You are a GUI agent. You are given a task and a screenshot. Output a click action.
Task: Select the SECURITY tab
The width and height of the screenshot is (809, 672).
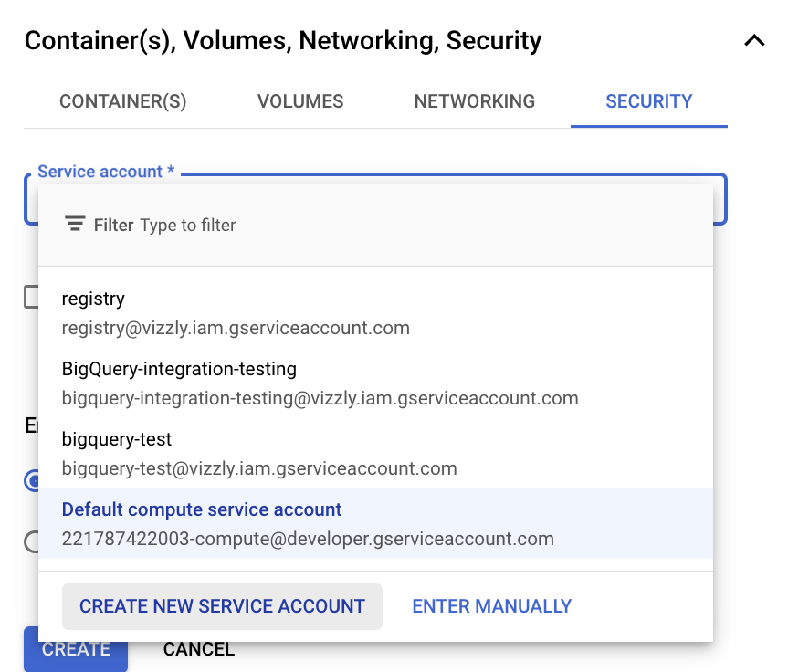tap(648, 101)
